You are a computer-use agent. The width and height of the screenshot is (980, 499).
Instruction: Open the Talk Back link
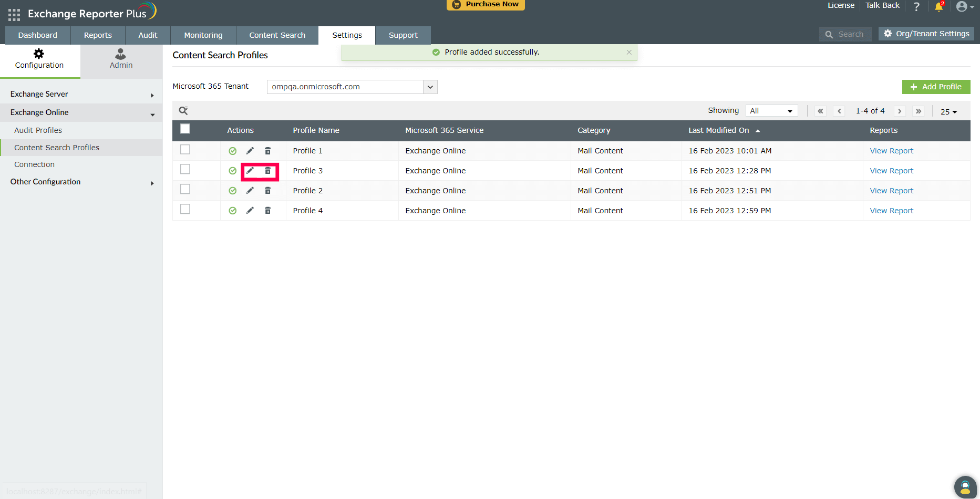point(882,5)
